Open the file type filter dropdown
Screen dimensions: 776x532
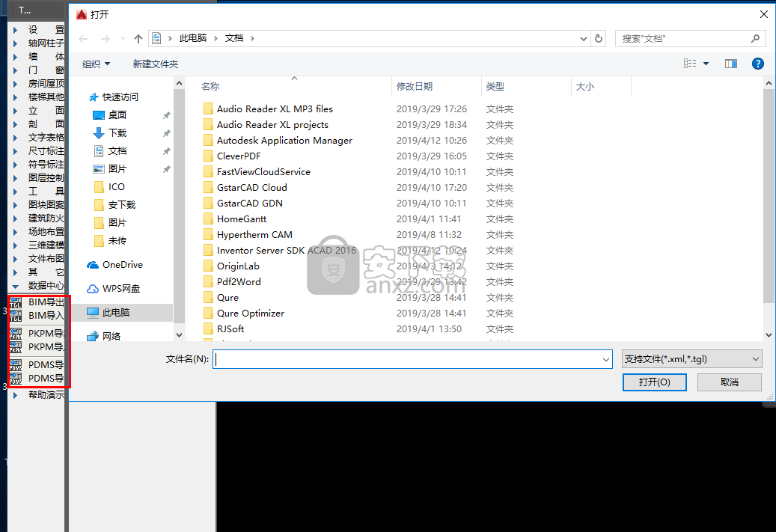coord(691,359)
